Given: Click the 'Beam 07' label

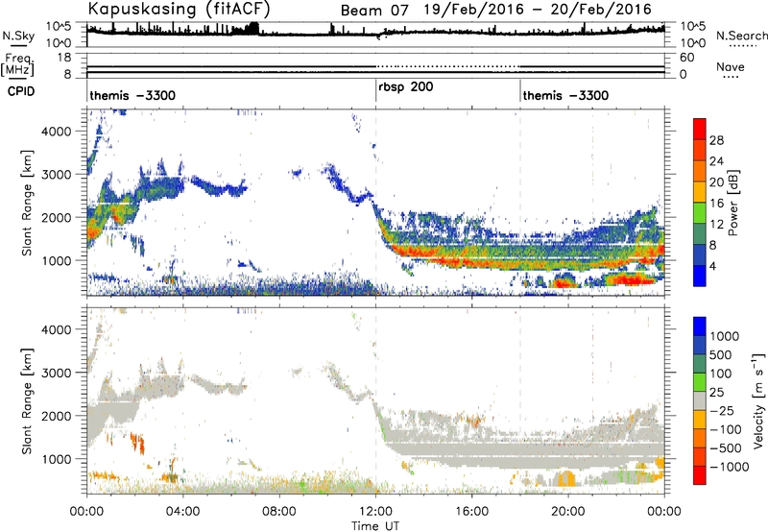Looking at the screenshot, I should 374,11.
